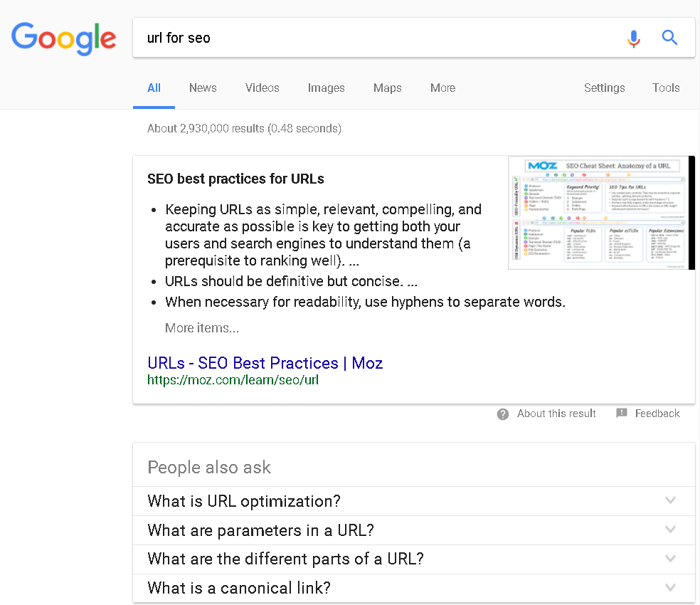Screen dimensions: 700x605
Task: Activate voice search with the microphone icon
Action: coord(634,39)
